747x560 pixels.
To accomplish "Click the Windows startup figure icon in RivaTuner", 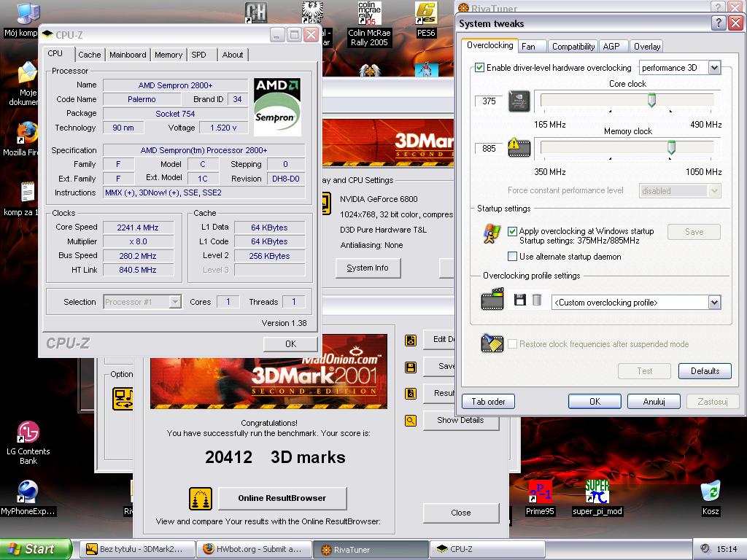I will 491,234.
